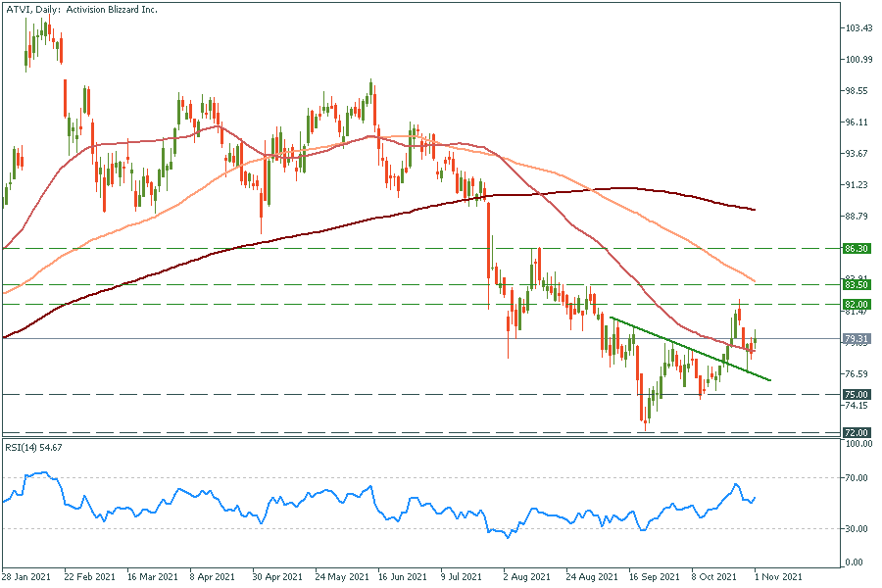882x588 pixels.
Task: Click the 103.43 price axis label
Action: (x=858, y=27)
